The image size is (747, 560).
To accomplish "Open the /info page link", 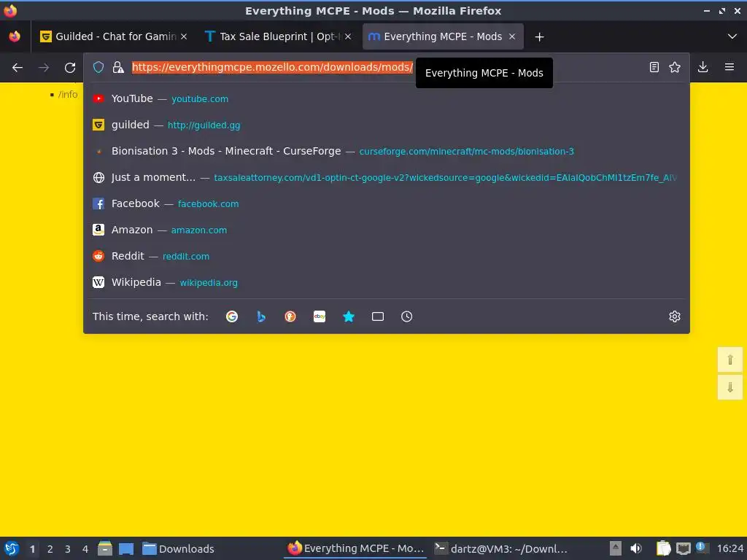I will click(68, 94).
